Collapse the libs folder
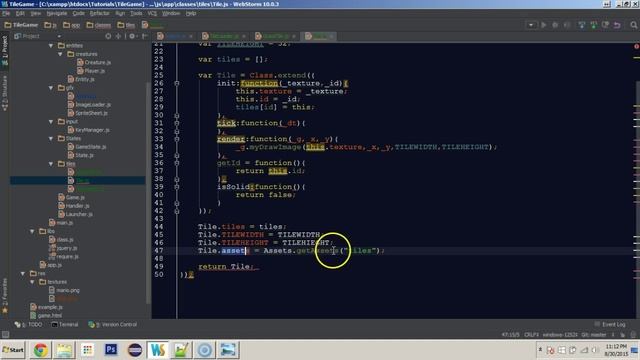The height and width of the screenshot is (360, 640). [32, 231]
